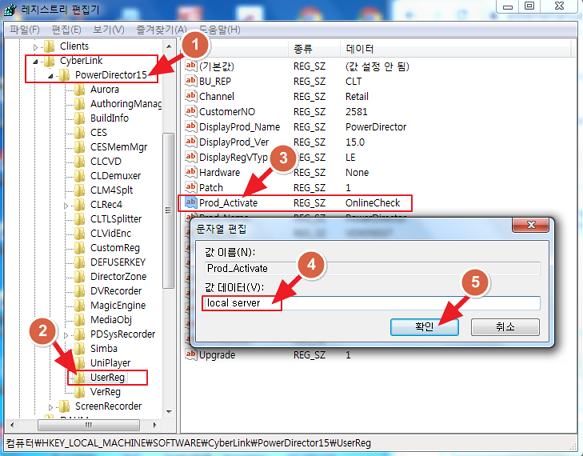Viewport: 583px width, 456px height.
Task: Select the MagicEngine folder icon
Action: [79, 306]
